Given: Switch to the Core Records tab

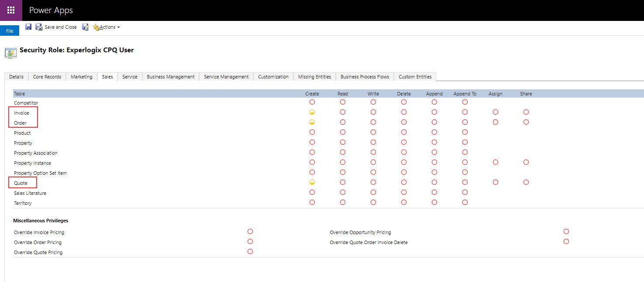Looking at the screenshot, I should pos(47,77).
